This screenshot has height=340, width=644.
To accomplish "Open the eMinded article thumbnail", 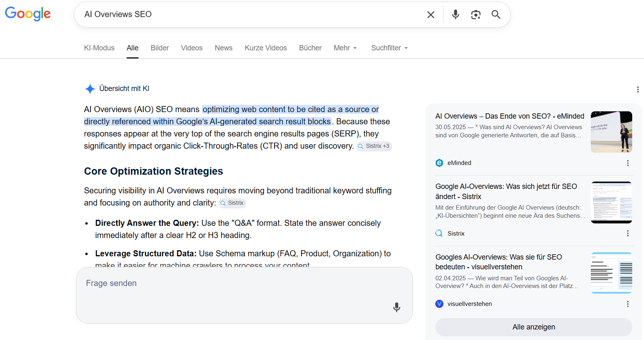I will [x=612, y=132].
